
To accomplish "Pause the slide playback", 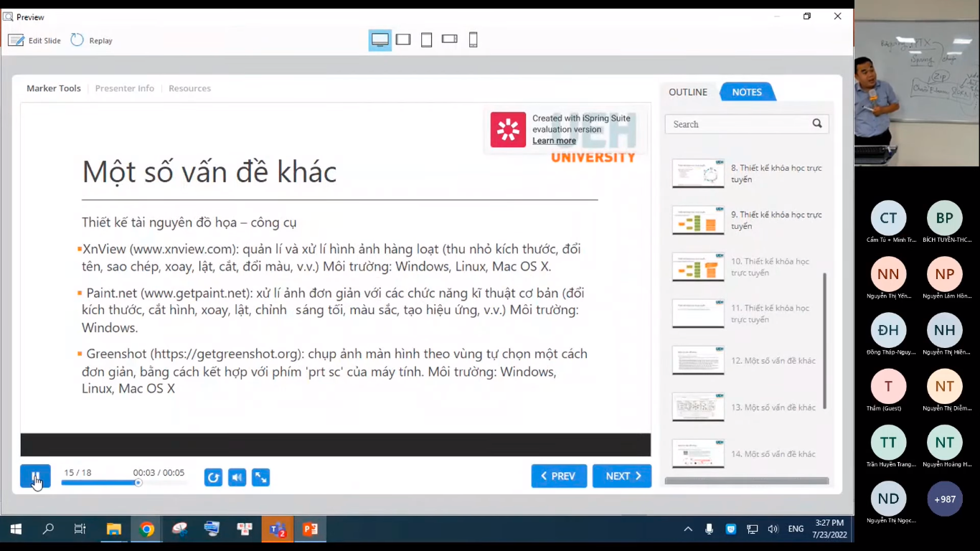I will tap(35, 476).
